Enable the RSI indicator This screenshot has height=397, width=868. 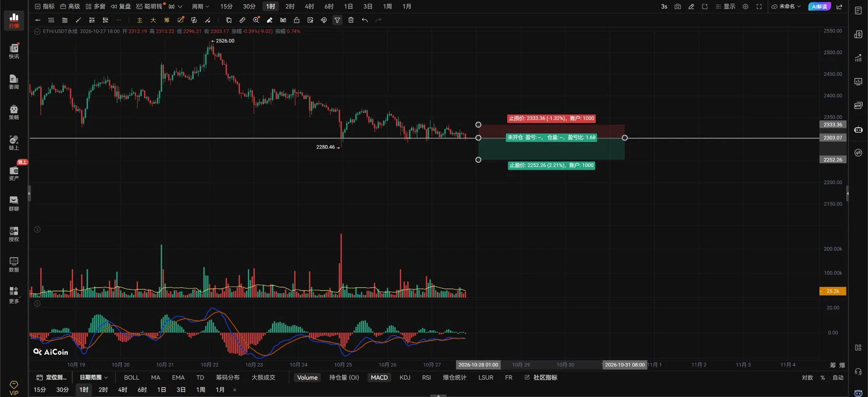(426, 378)
